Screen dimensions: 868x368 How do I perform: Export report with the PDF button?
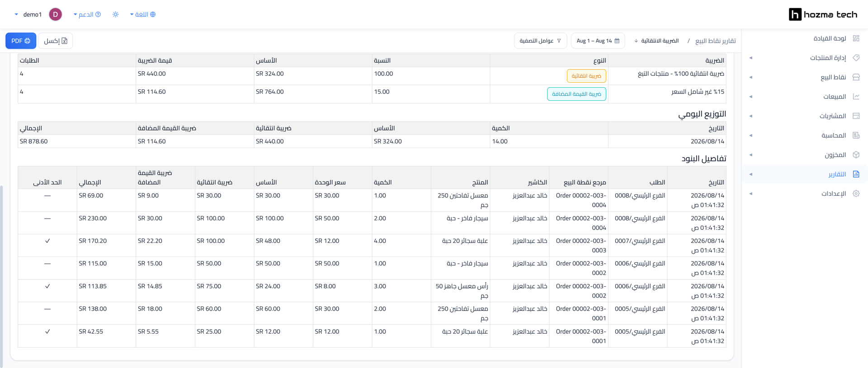pyautogui.click(x=21, y=41)
